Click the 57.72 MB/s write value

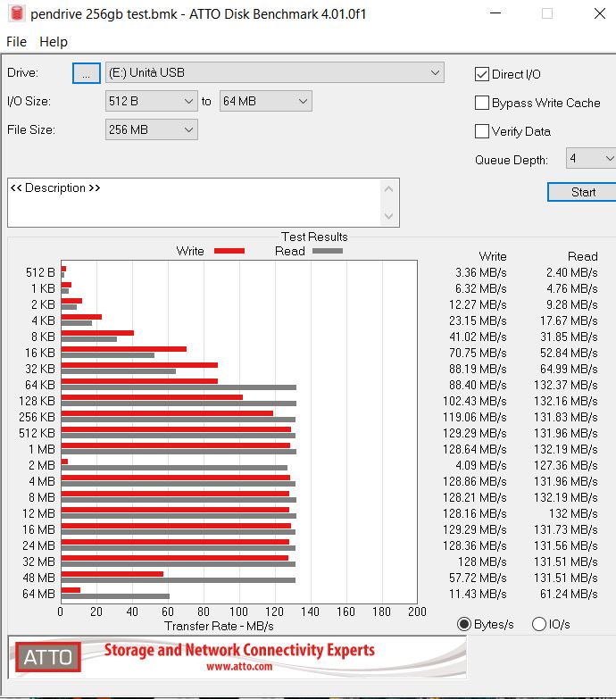(x=478, y=578)
